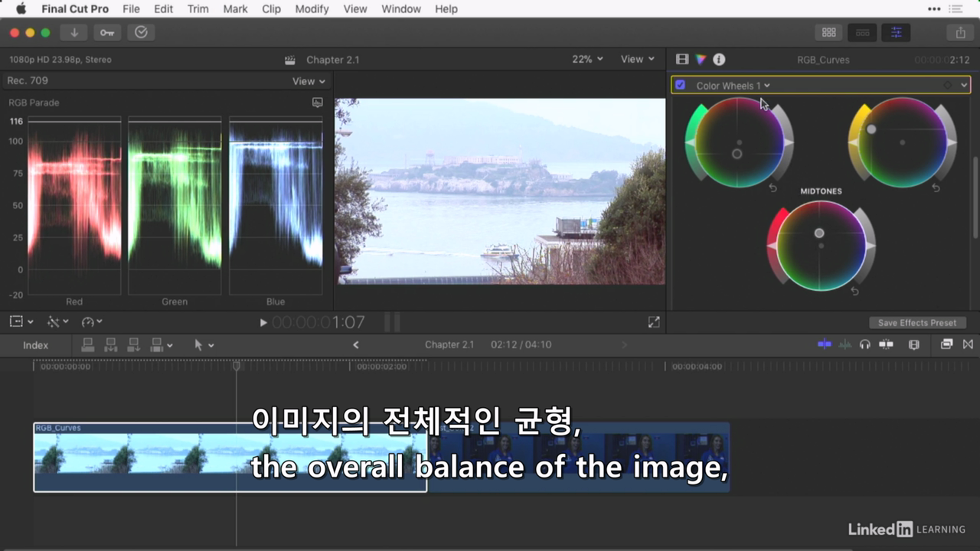The height and width of the screenshot is (551, 980).
Task: Open the Final Cut Pro app menu
Action: click(75, 9)
